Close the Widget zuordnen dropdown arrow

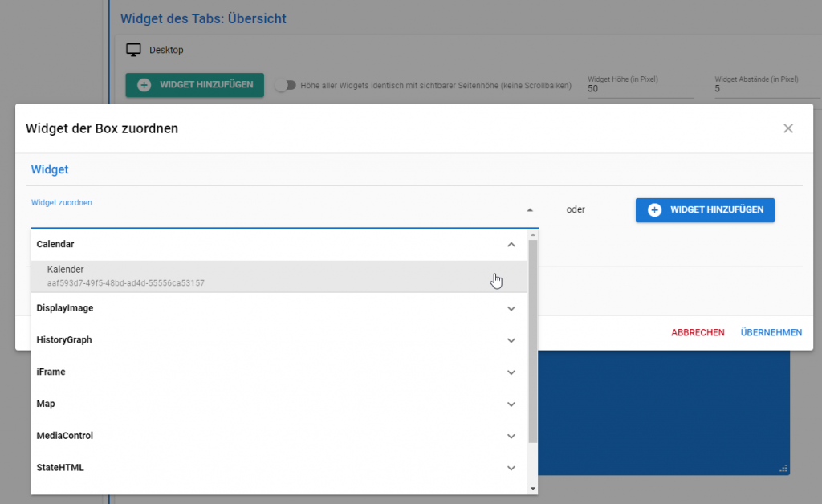click(529, 210)
